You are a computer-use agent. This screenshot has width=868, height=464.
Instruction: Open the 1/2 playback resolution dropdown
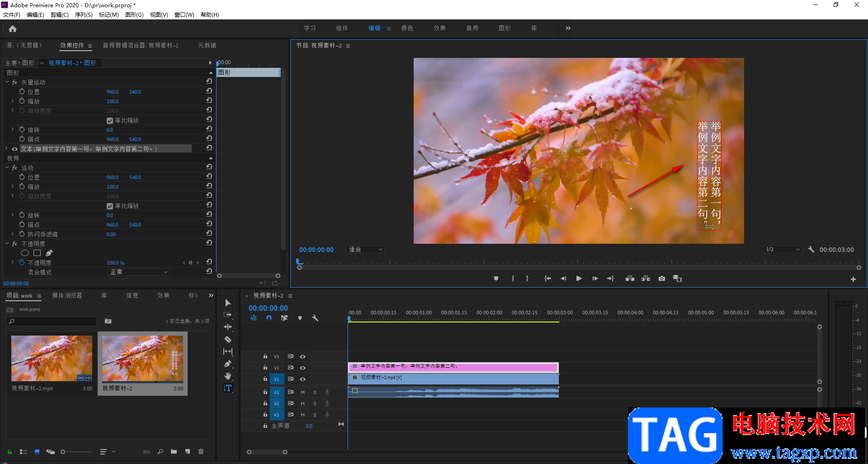pyautogui.click(x=783, y=249)
